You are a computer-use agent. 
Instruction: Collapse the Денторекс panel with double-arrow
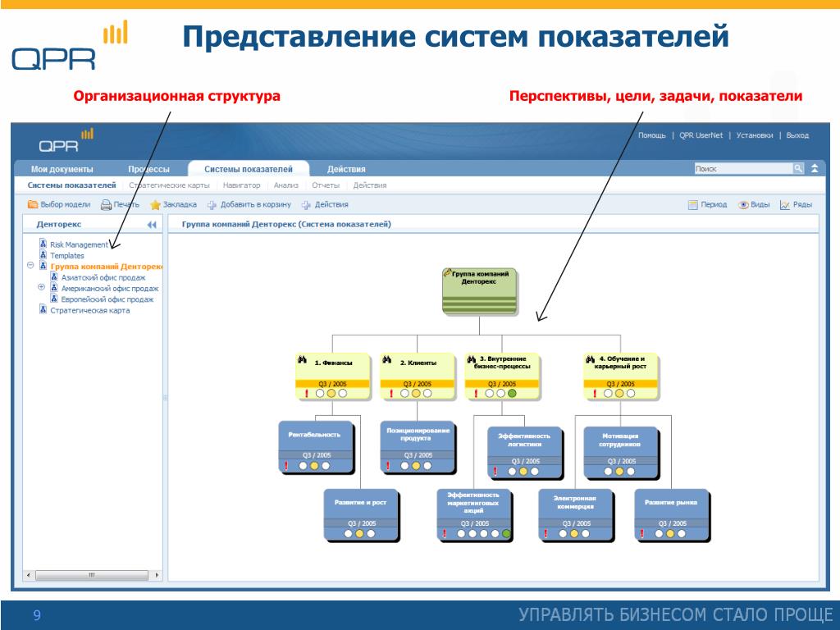tap(152, 225)
